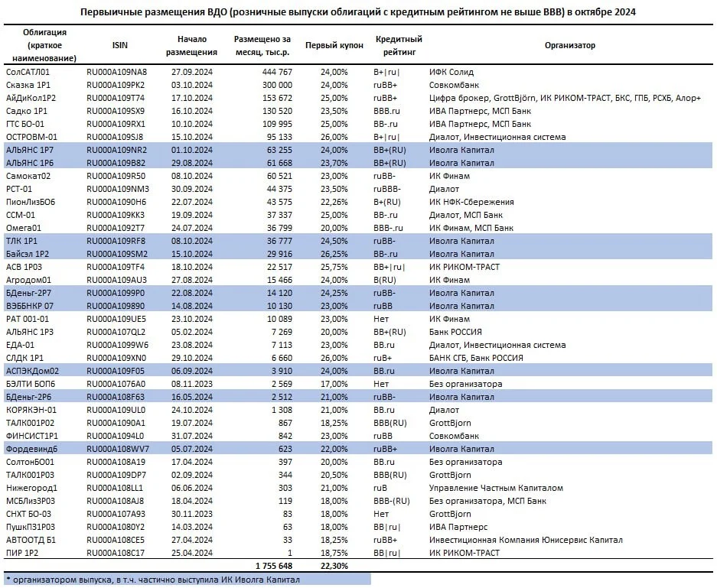Click the bond name 'ПИР 1Р2'

[22, 554]
